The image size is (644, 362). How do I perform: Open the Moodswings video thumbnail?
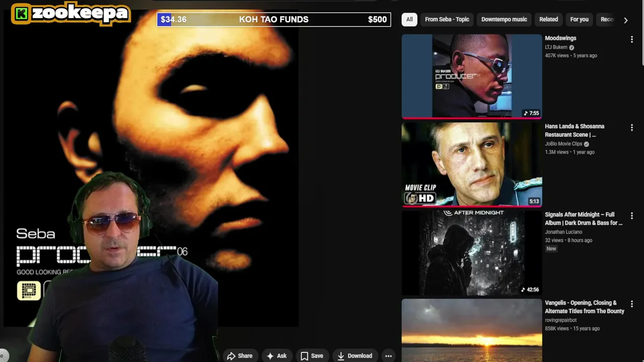[x=472, y=76]
